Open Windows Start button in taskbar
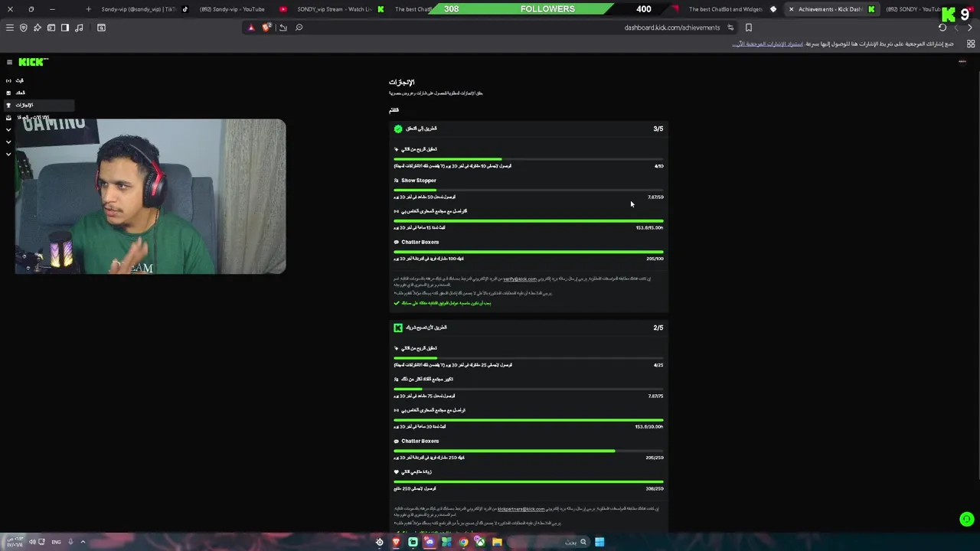The image size is (980, 551). point(599,542)
